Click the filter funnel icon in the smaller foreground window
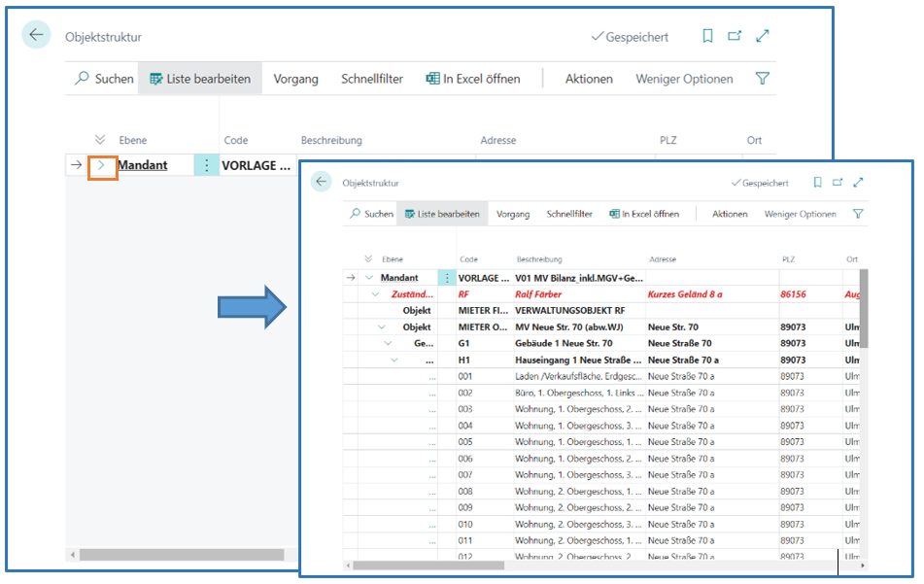The height and width of the screenshot is (584, 924). pyautogui.click(x=857, y=214)
